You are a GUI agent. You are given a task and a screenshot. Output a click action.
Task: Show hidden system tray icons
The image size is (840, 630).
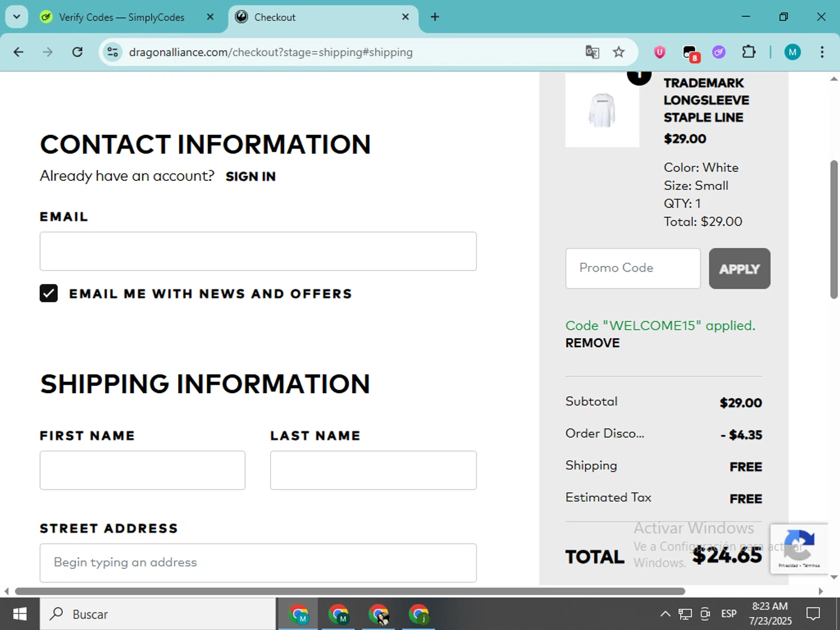click(665, 614)
